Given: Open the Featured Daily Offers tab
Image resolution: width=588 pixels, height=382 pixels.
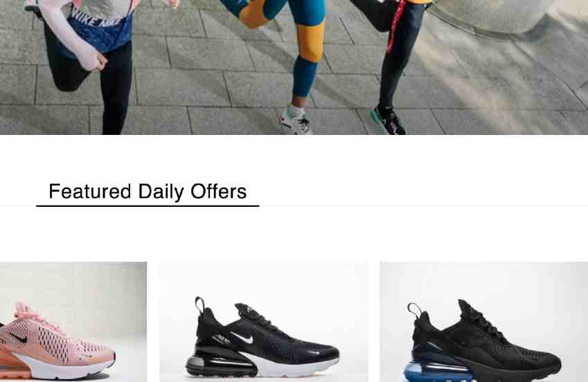Looking at the screenshot, I should click(x=148, y=192).
